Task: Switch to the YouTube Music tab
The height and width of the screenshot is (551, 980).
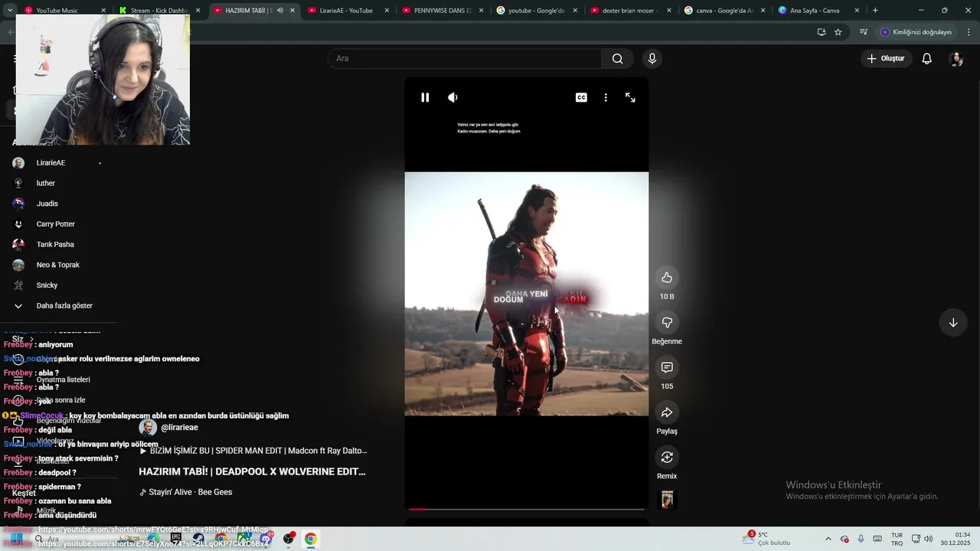Action: (x=57, y=11)
